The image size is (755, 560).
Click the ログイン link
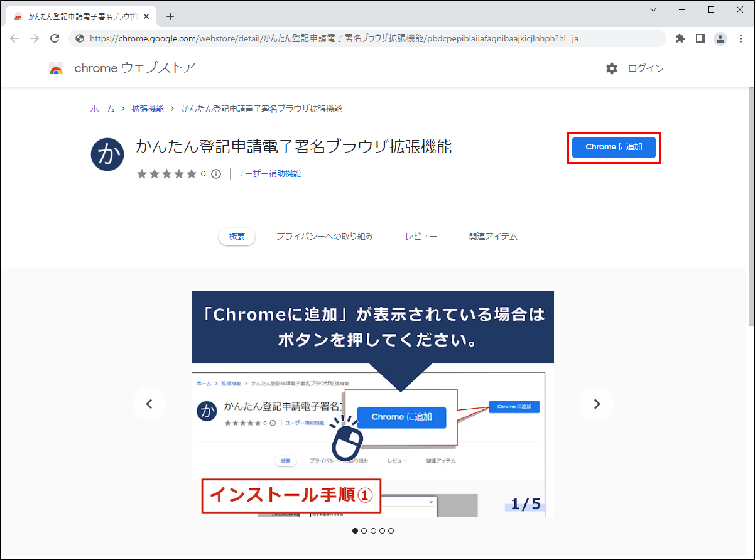[646, 68]
